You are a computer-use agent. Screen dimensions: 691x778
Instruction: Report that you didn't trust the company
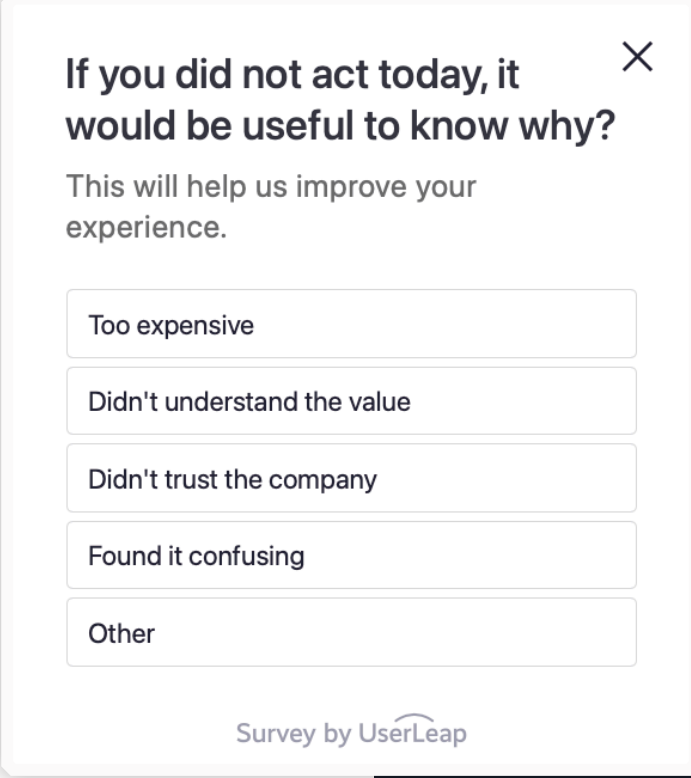click(351, 478)
